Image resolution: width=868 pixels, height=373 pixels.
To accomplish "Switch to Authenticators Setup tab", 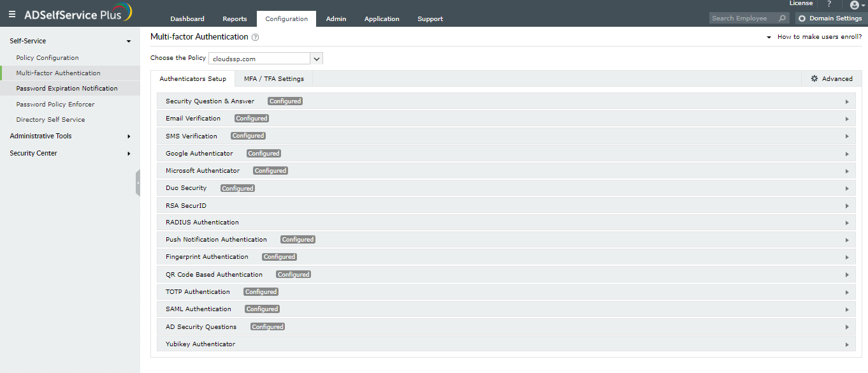I will pyautogui.click(x=192, y=79).
